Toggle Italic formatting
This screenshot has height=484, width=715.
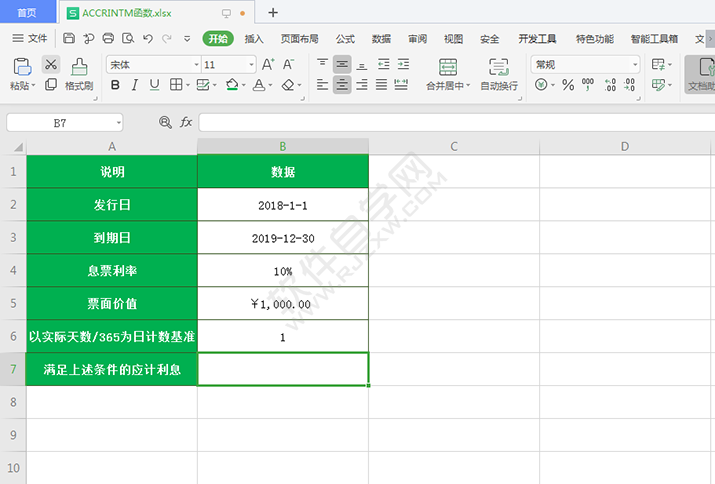(x=135, y=85)
